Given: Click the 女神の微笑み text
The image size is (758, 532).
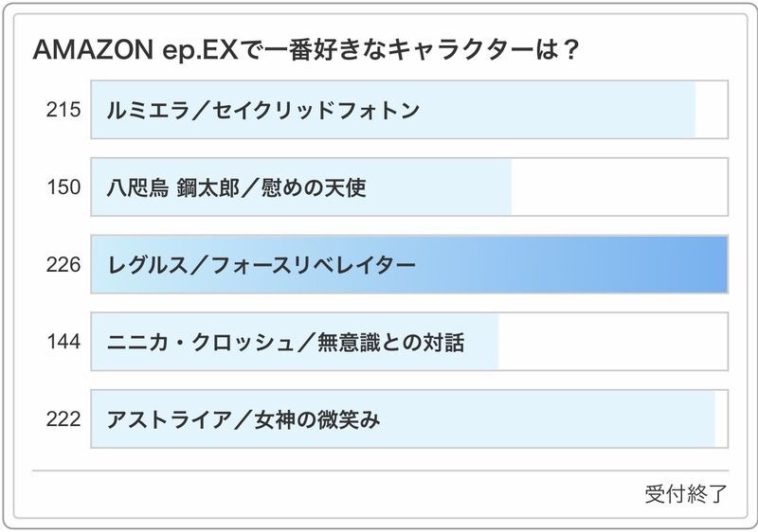Looking at the screenshot, I should [x=316, y=419].
